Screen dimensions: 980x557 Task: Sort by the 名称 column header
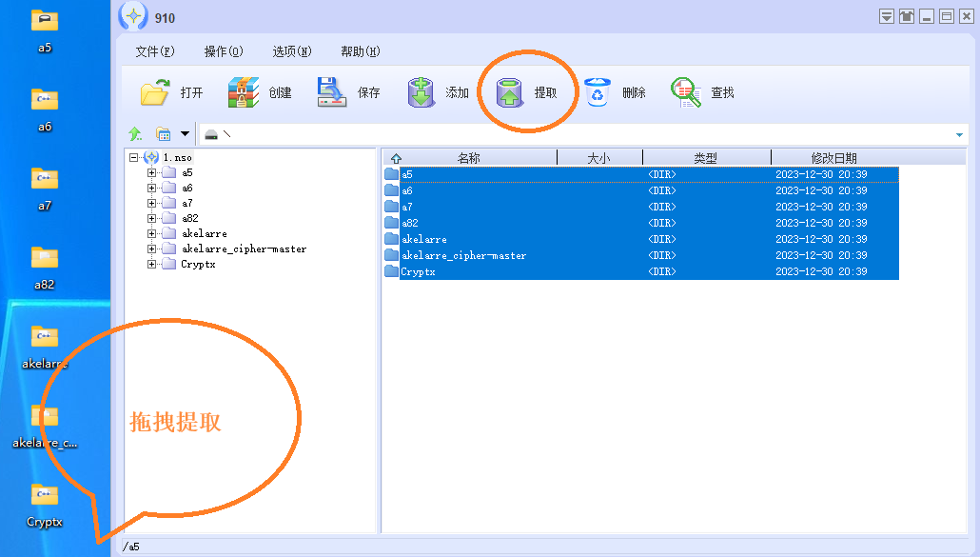pos(468,158)
